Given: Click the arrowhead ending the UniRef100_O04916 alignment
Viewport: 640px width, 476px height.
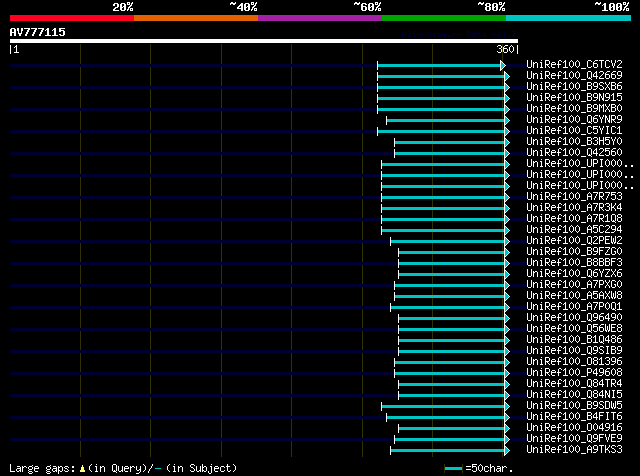Looking at the screenshot, I should coord(507,429).
